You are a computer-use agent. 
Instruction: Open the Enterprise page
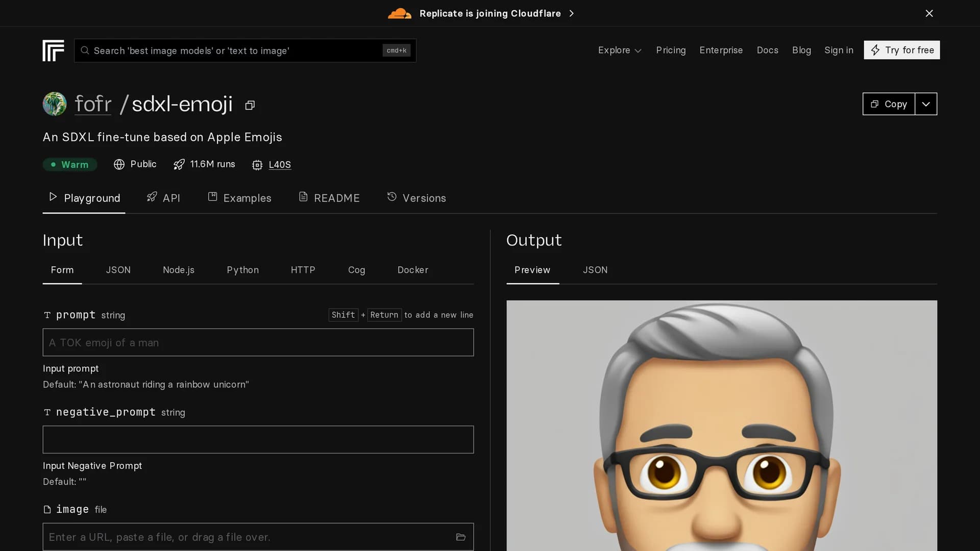[x=721, y=50]
